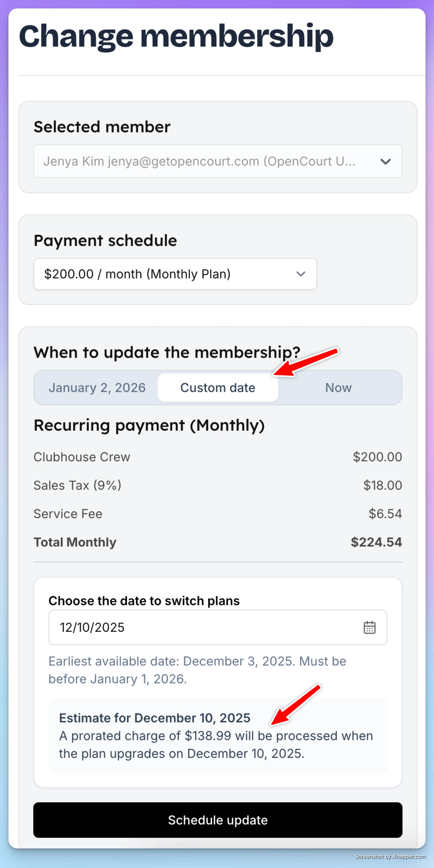Image resolution: width=434 pixels, height=868 pixels.
Task: Click the Estimate for December 10, 2025 box
Action: click(x=218, y=735)
